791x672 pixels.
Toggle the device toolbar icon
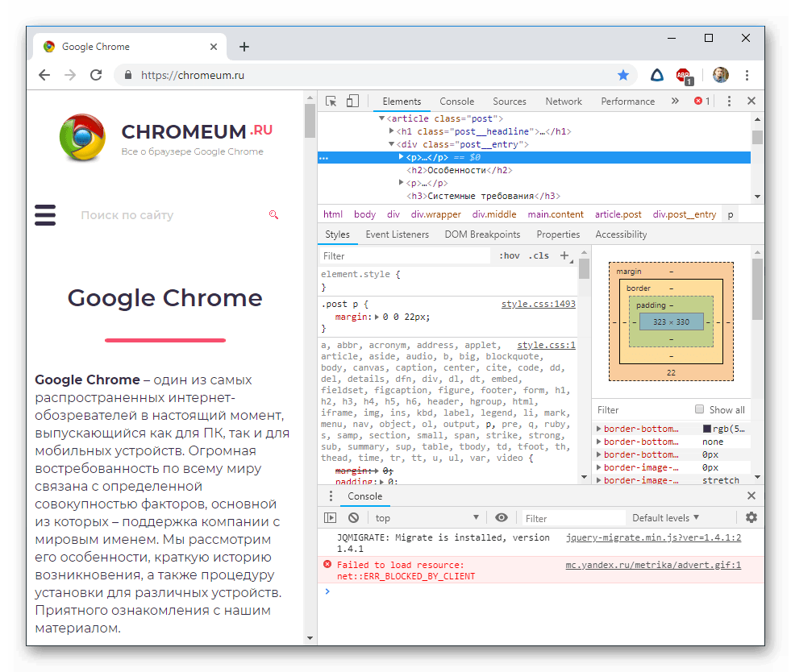[x=352, y=102]
